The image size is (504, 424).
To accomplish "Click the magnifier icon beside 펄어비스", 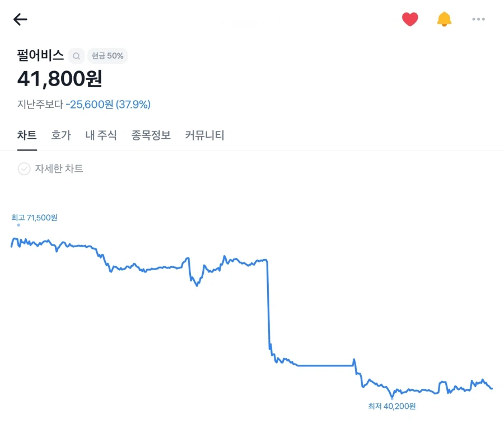I will [77, 56].
